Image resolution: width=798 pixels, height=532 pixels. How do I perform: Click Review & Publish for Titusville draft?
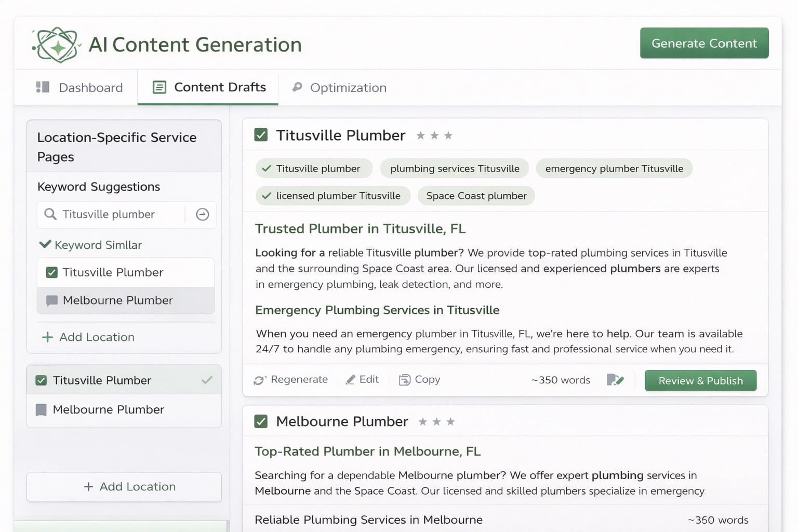coord(700,380)
